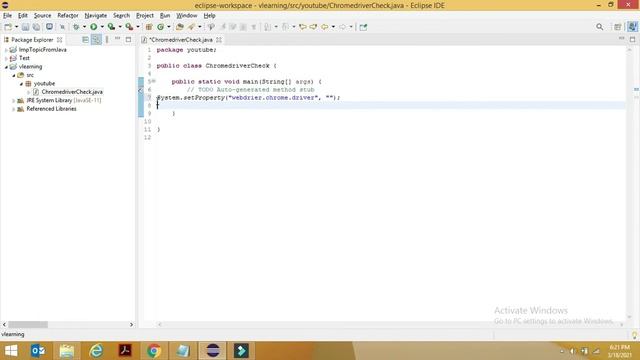Click the New Java Package icon
This screenshot has width=640, height=360.
coord(149,27)
